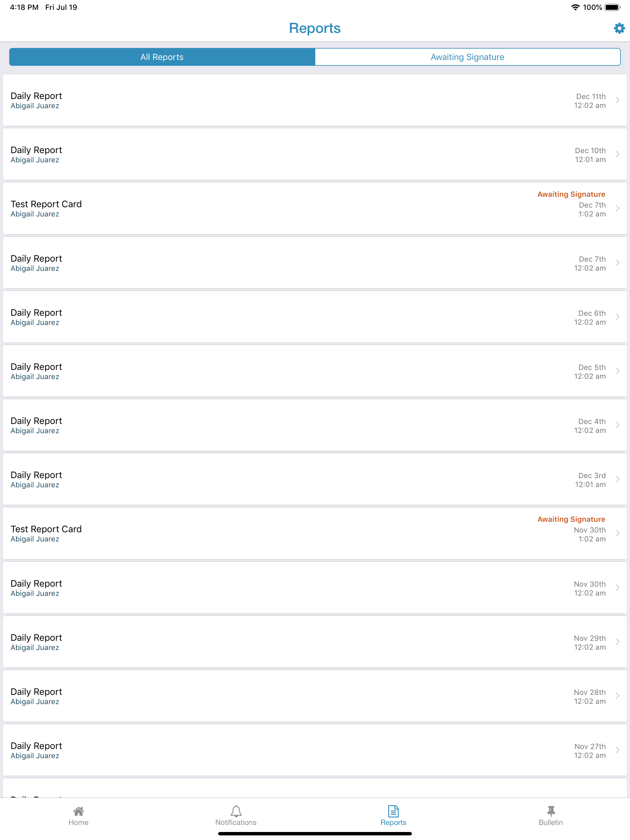
Task: Open the Dec 6th Daily Report
Action: (315, 317)
